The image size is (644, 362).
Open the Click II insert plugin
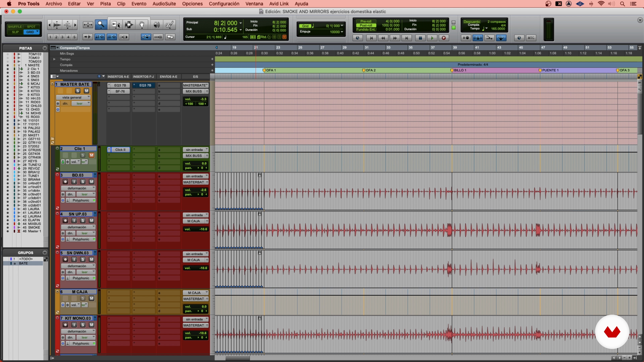pyautogui.click(x=120, y=150)
